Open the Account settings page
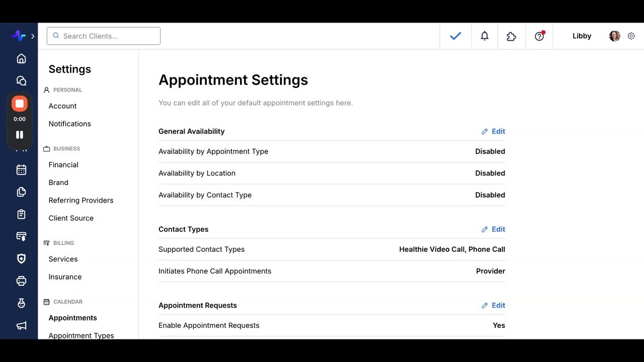Screen dimensions: 644x362 tap(62, 106)
